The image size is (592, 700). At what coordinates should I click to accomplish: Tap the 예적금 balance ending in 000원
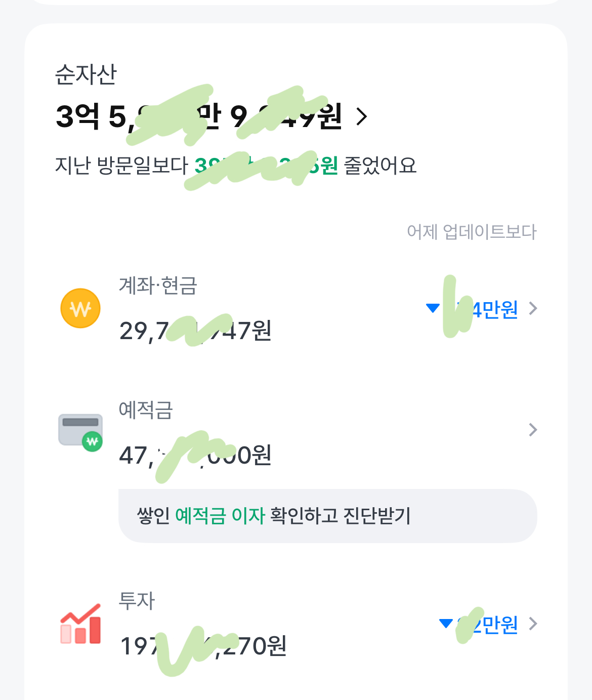[x=195, y=455]
